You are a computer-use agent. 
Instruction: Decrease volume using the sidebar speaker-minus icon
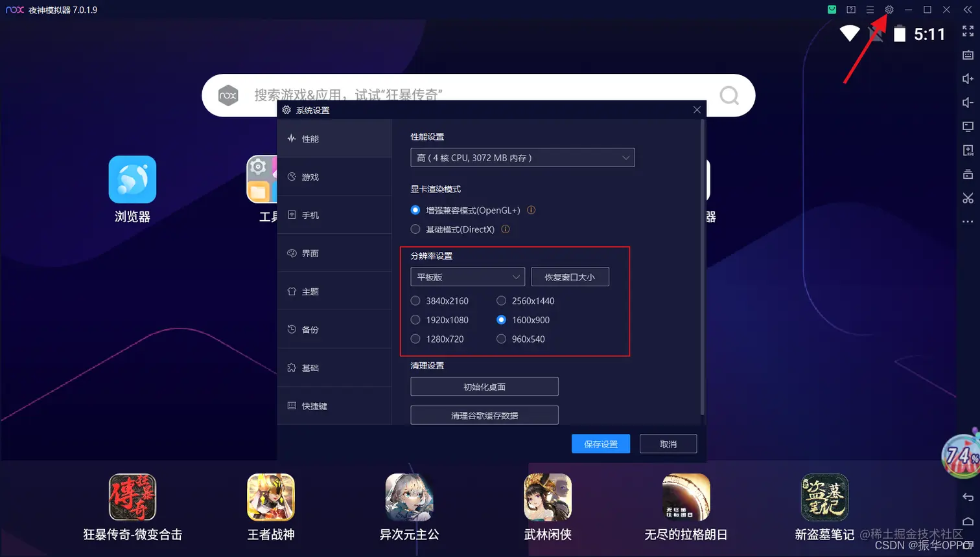pos(968,102)
